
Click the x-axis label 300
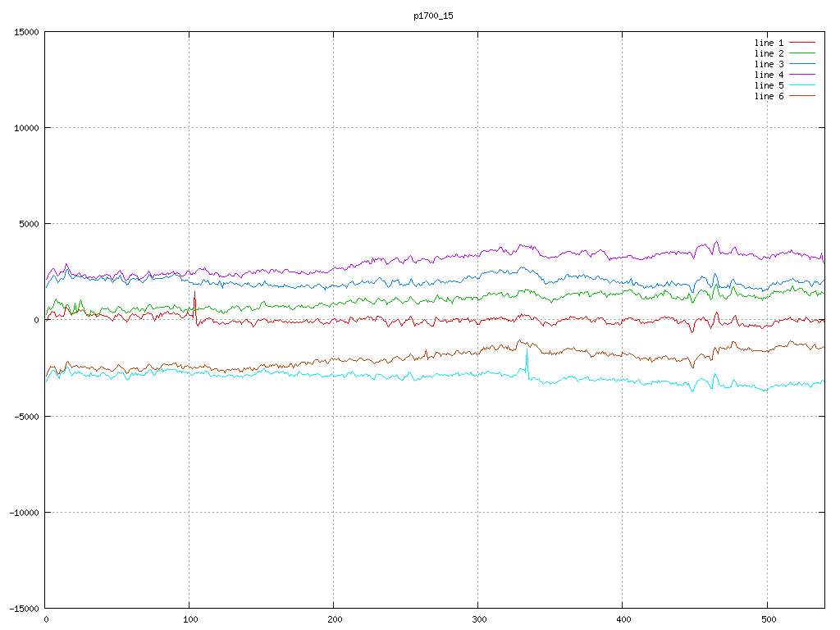[479, 620]
